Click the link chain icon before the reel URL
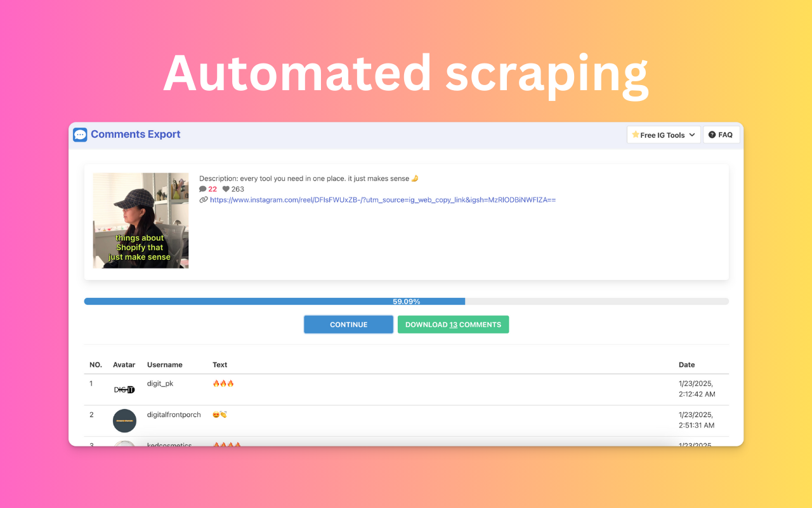 [203, 199]
